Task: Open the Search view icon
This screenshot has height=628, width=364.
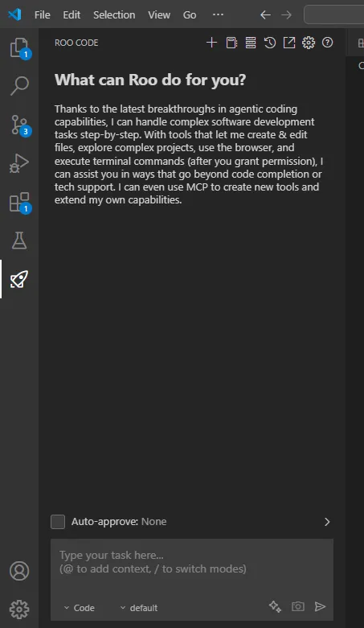Action: (x=19, y=86)
